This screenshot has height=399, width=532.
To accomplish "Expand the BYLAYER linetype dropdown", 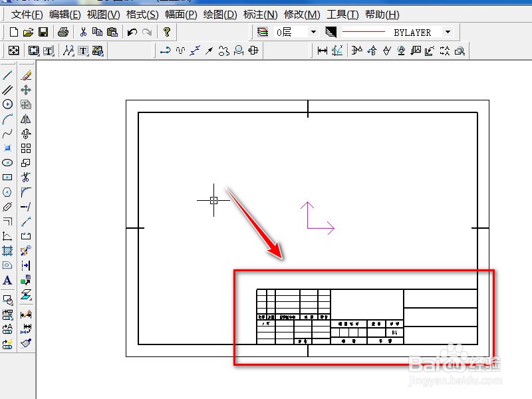I will tap(448, 32).
